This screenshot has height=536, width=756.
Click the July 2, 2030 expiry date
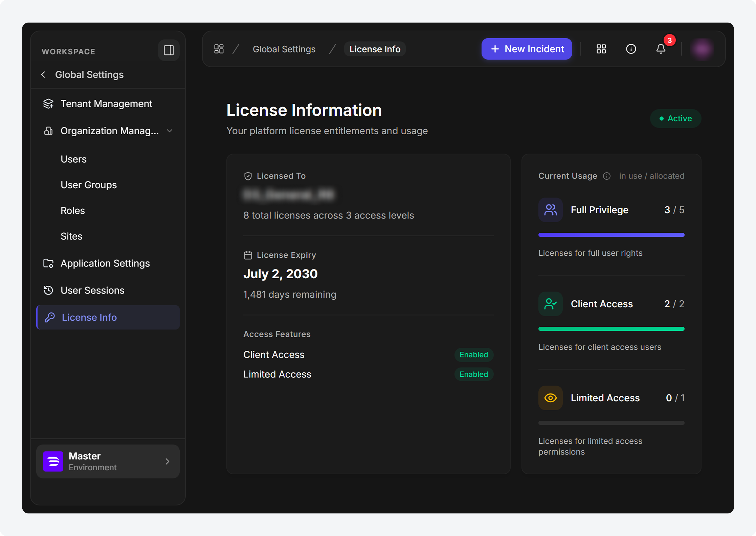(x=281, y=274)
